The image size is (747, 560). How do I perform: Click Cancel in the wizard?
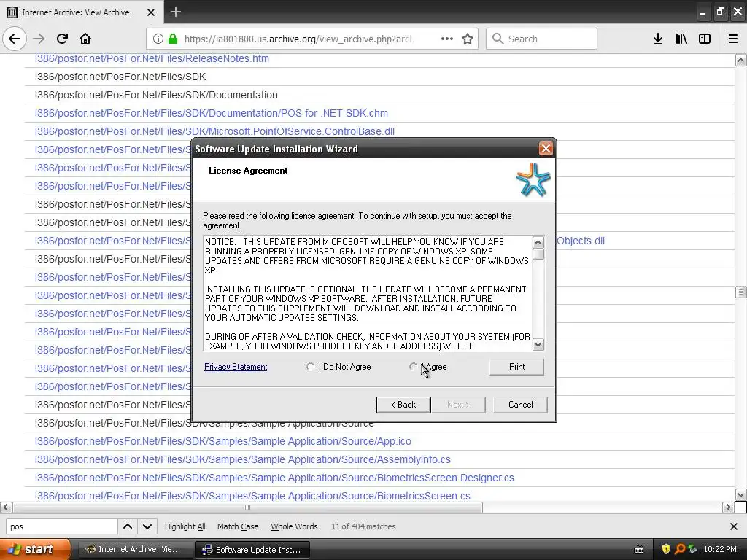[x=520, y=405]
